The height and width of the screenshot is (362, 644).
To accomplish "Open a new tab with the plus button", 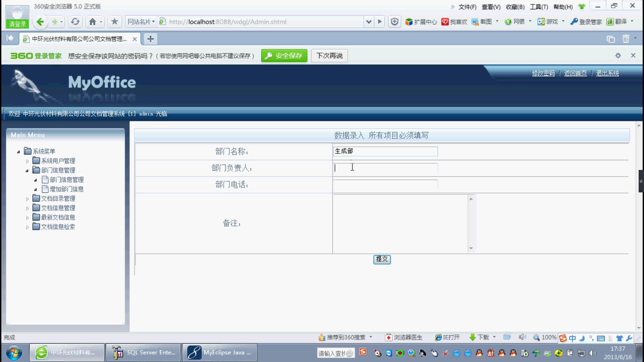I will pyautogui.click(x=150, y=39).
